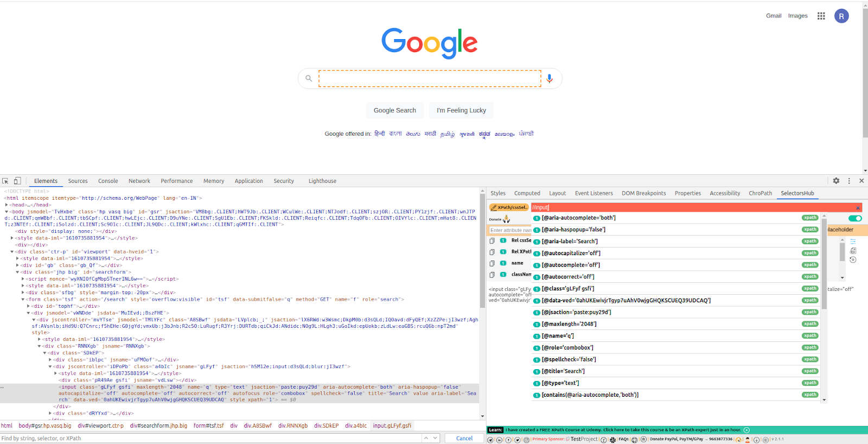The image size is (868, 444).
Task: Click the Find by string, selector, or XPath field
Action: tap(210, 438)
